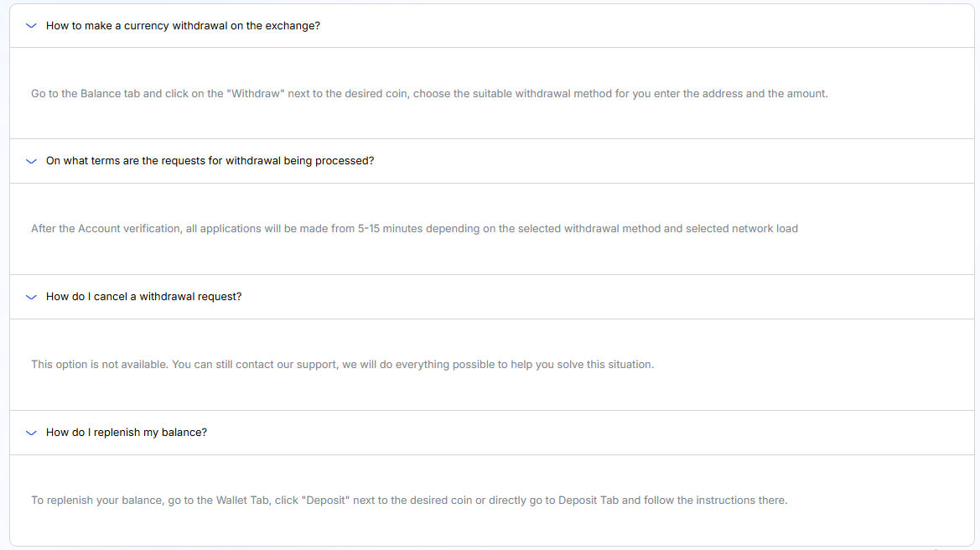980x550 pixels.
Task: Collapse the cancel withdrawal request chevron
Action: point(32,297)
